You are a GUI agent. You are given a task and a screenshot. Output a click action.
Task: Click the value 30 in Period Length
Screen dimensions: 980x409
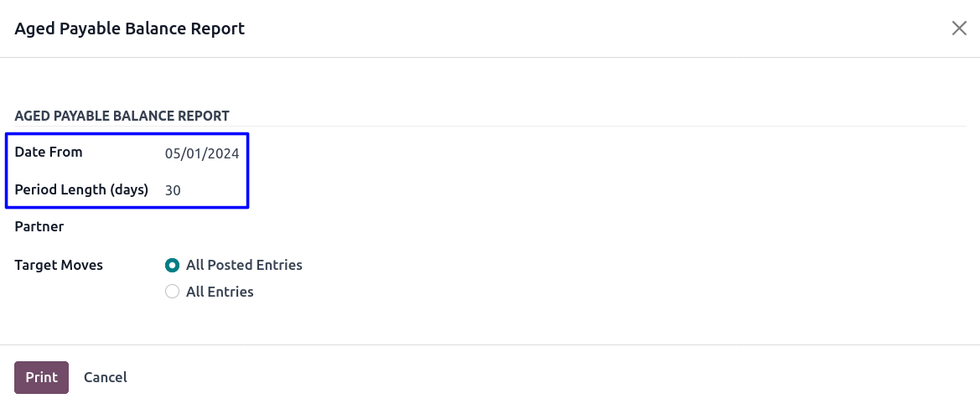(x=174, y=190)
